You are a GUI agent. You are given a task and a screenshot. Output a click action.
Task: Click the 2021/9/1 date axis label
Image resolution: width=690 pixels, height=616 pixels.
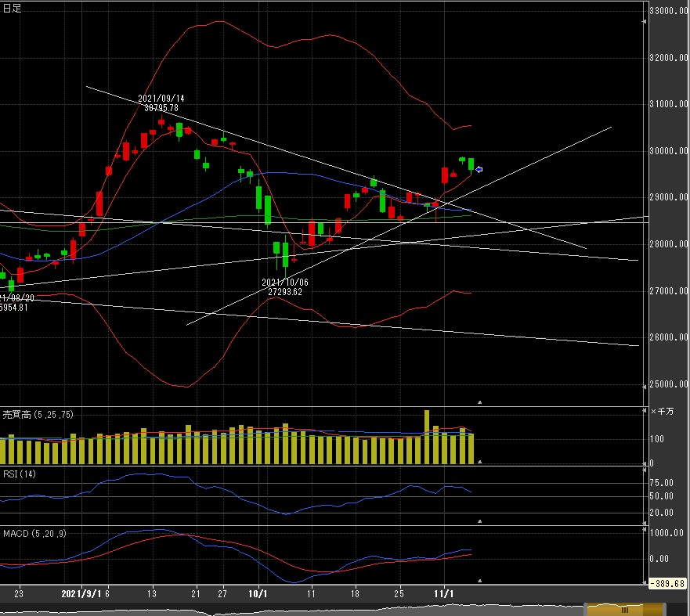click(x=81, y=594)
